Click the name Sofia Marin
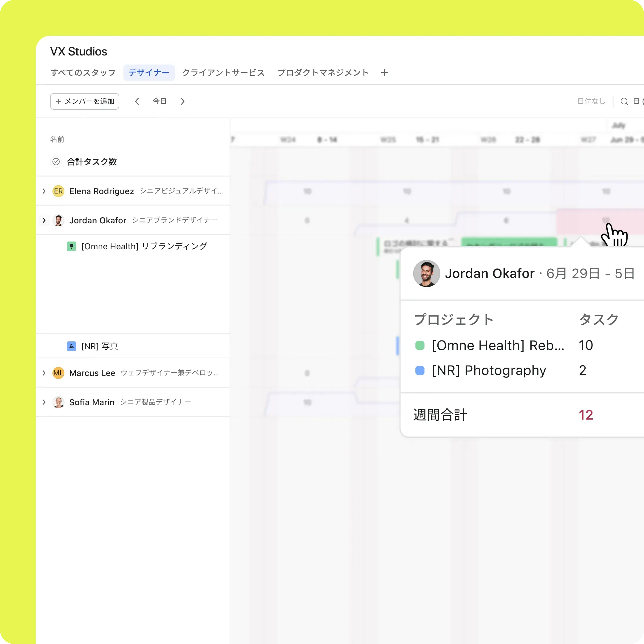The image size is (644, 644). [x=92, y=402]
